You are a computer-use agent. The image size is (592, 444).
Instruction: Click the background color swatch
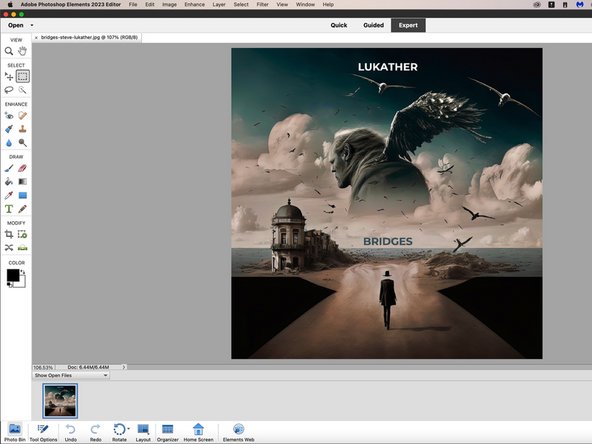[22, 284]
